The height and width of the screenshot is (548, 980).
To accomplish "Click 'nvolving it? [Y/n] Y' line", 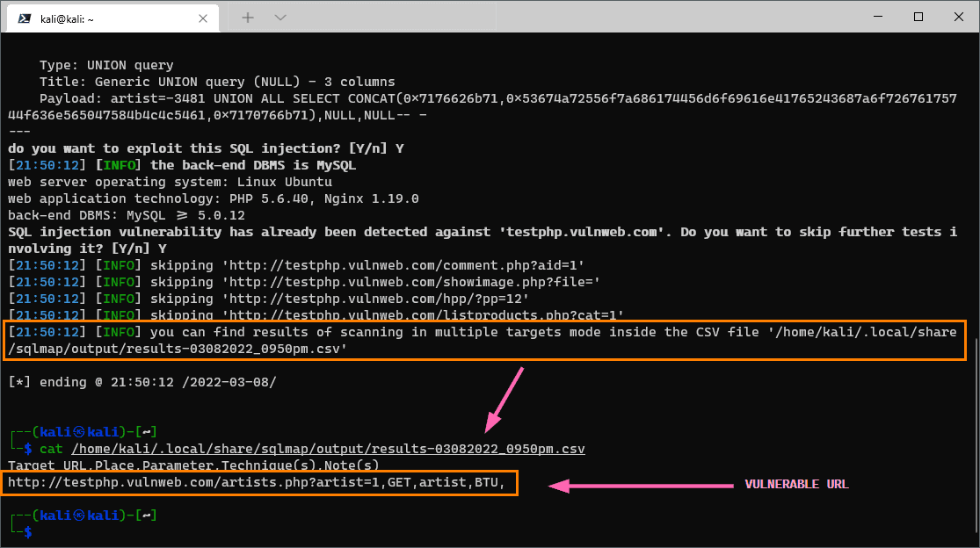I will point(87,249).
